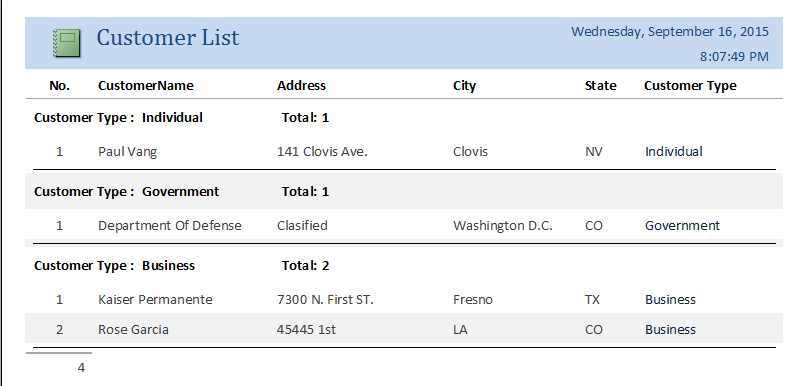Click the Total: 2 label
This screenshot has height=386, width=804.
[x=306, y=266]
